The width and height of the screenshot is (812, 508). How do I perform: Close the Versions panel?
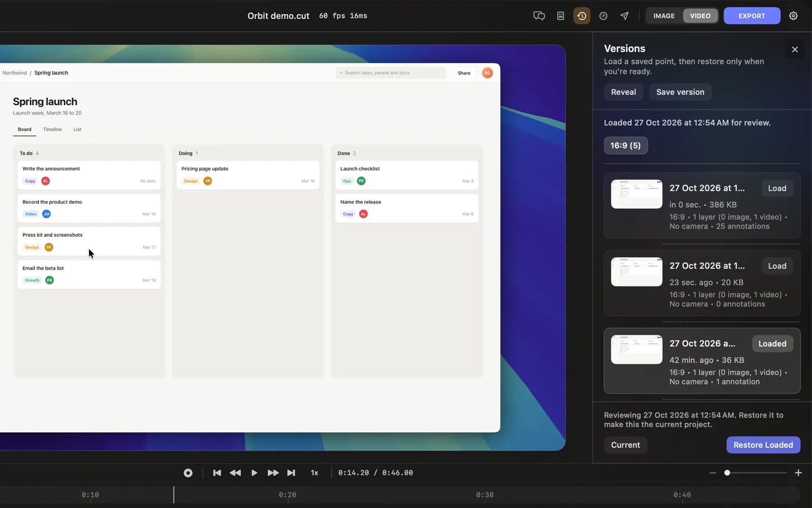795,49
